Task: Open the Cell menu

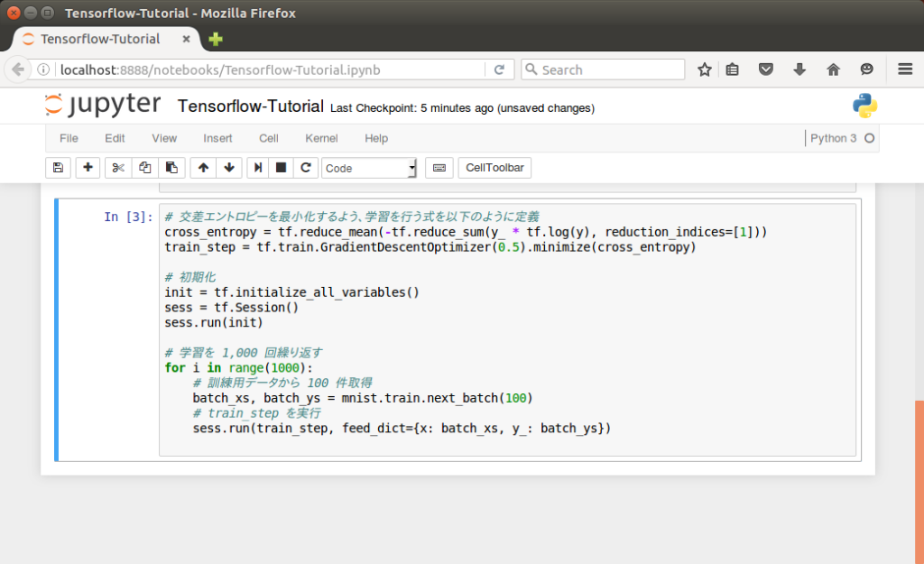Action: click(x=268, y=138)
